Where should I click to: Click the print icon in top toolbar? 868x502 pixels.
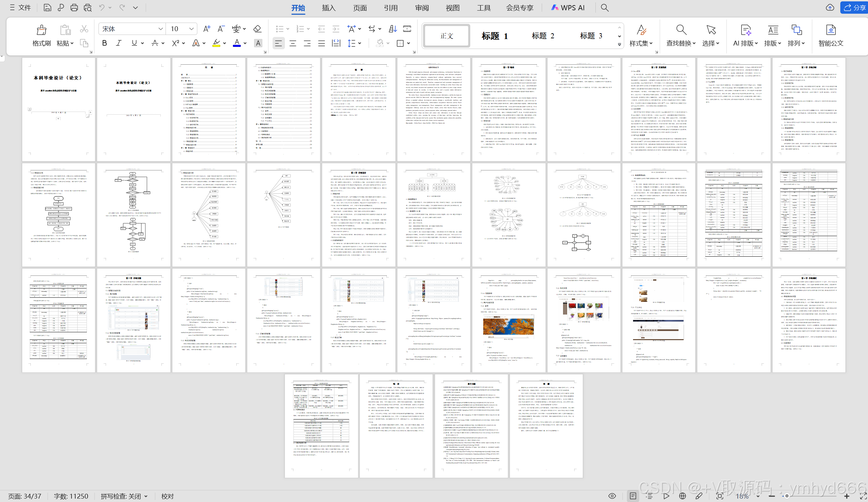tap(74, 8)
